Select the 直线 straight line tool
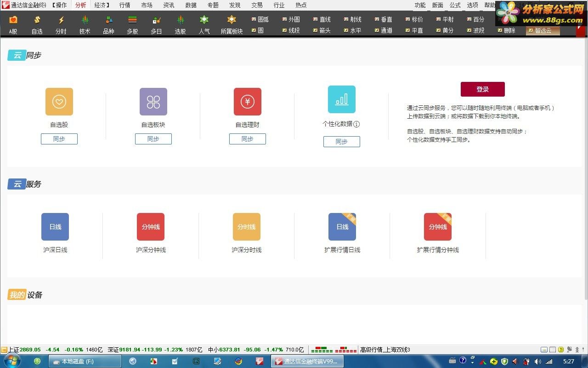Screen dimensions: 588x368 pyautogui.click(x=322, y=19)
